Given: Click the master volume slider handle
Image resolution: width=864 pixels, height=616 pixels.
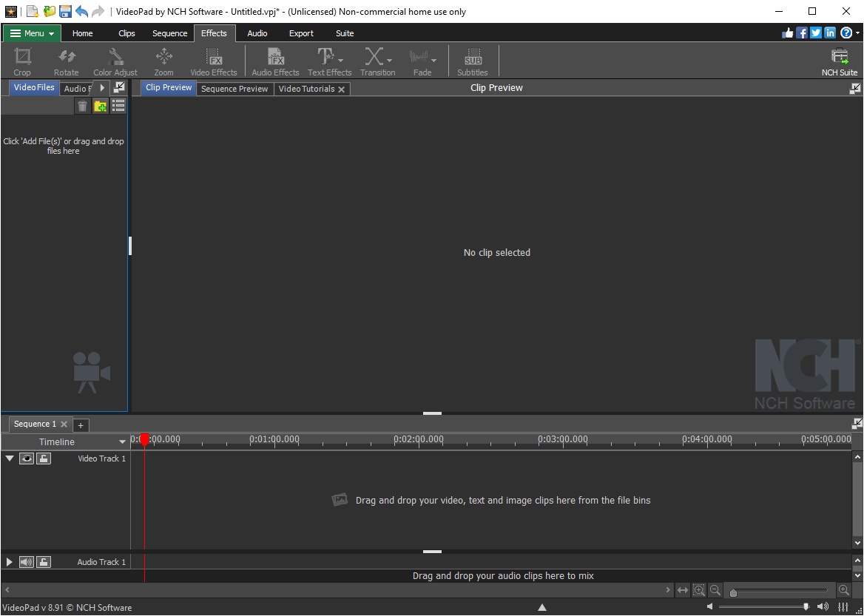Looking at the screenshot, I should tap(806, 606).
